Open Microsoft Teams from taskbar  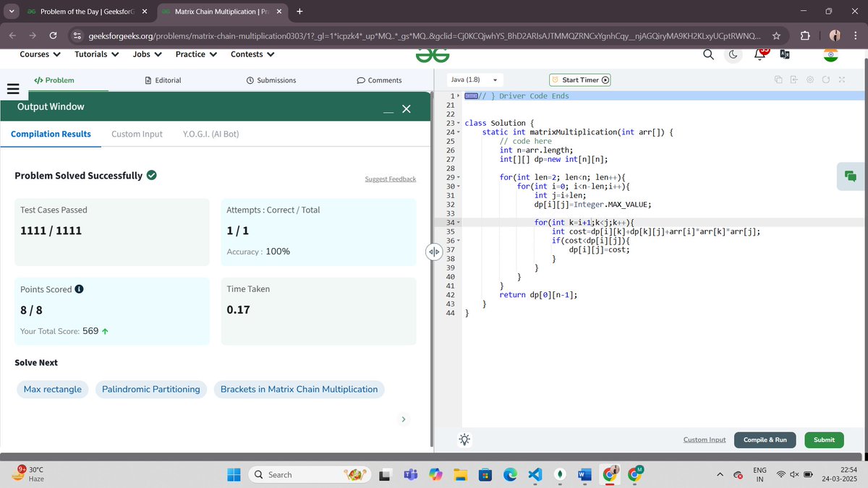tap(409, 474)
